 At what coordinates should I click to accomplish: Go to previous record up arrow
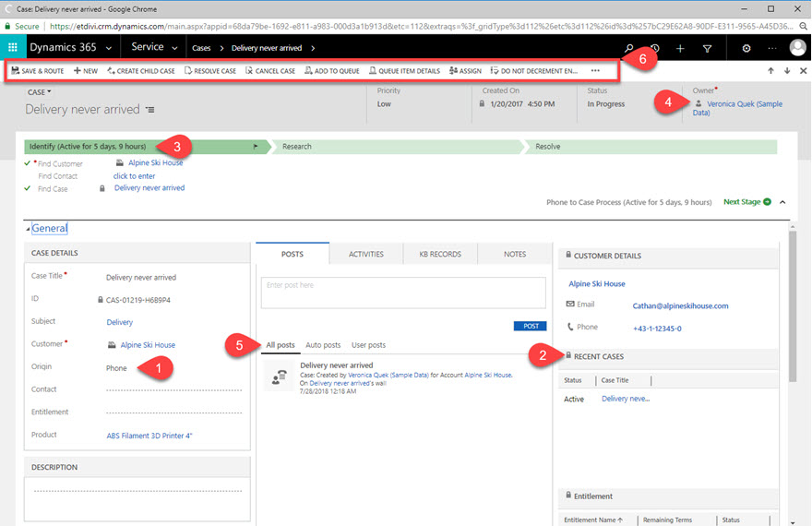770,71
